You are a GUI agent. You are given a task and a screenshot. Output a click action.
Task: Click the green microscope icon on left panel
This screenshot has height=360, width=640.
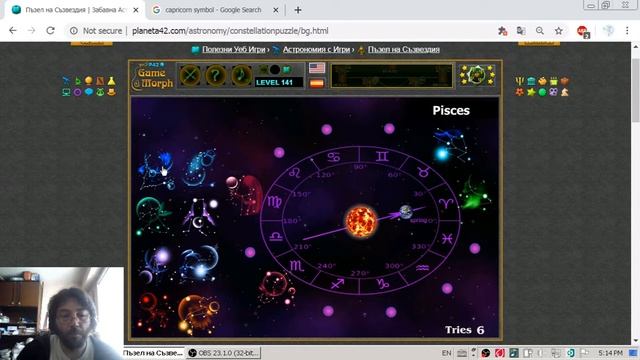coord(78,81)
